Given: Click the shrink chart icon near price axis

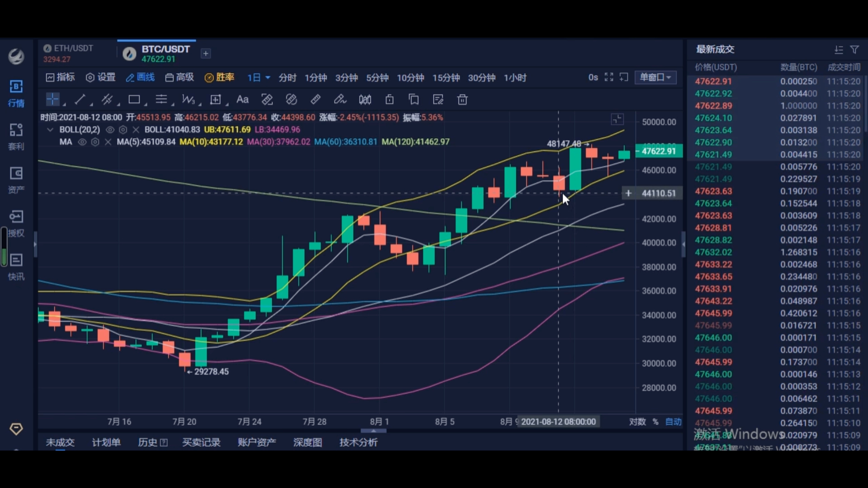Looking at the screenshot, I should pyautogui.click(x=617, y=119).
